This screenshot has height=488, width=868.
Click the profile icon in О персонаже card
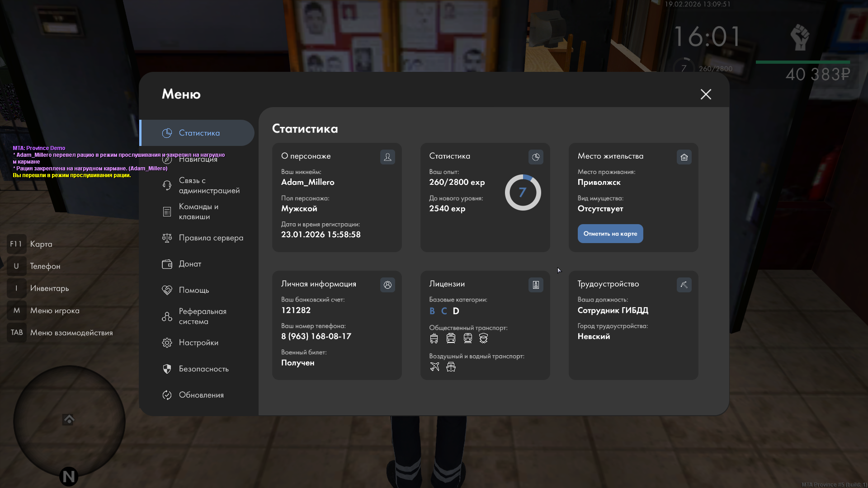click(387, 157)
